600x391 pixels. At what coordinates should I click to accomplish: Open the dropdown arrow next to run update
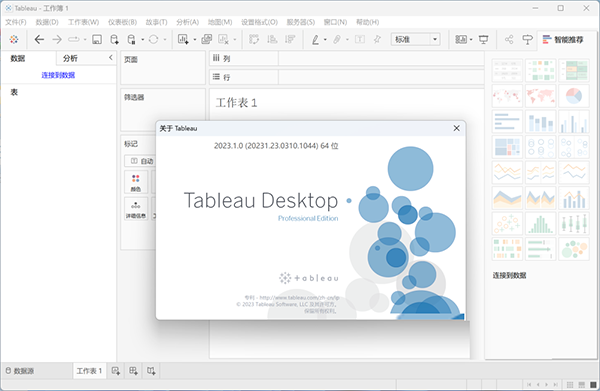point(165,39)
